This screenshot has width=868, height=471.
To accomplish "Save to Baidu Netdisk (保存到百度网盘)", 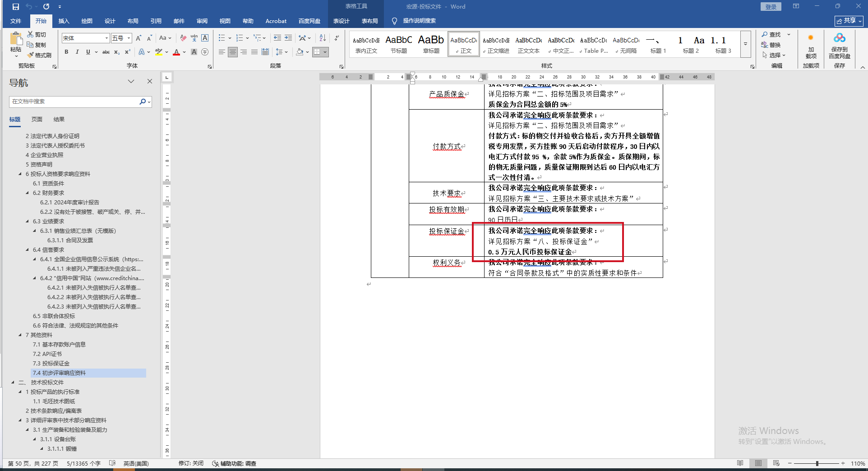I will (840, 46).
